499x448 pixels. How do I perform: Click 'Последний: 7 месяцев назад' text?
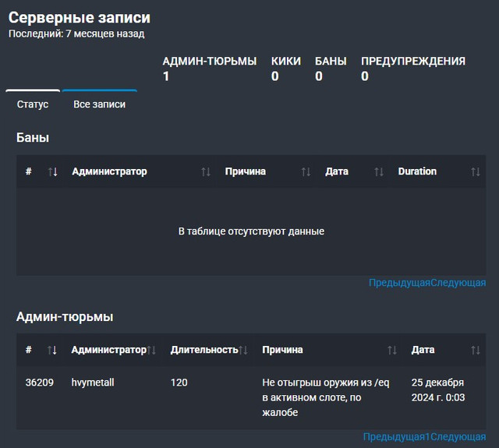(x=76, y=34)
